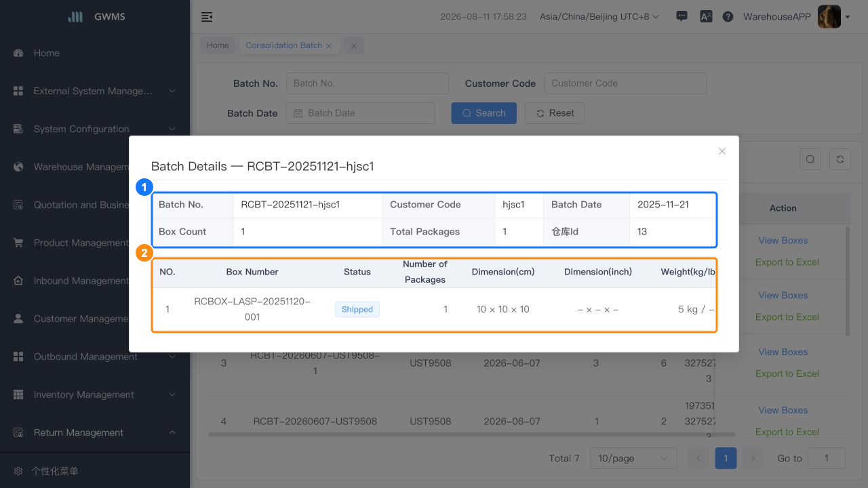Click the System Configuration sidebar icon
868x488 pixels.
18,129
